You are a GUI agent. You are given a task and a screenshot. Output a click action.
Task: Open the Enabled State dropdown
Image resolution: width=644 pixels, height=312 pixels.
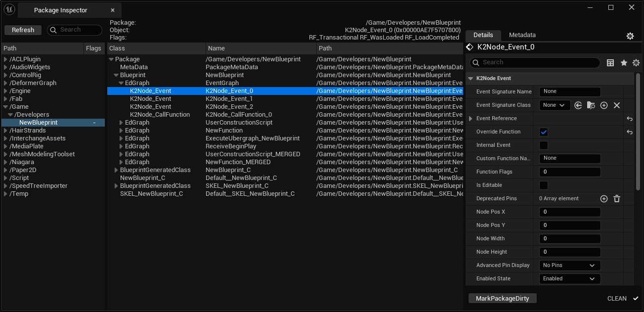(x=569, y=279)
